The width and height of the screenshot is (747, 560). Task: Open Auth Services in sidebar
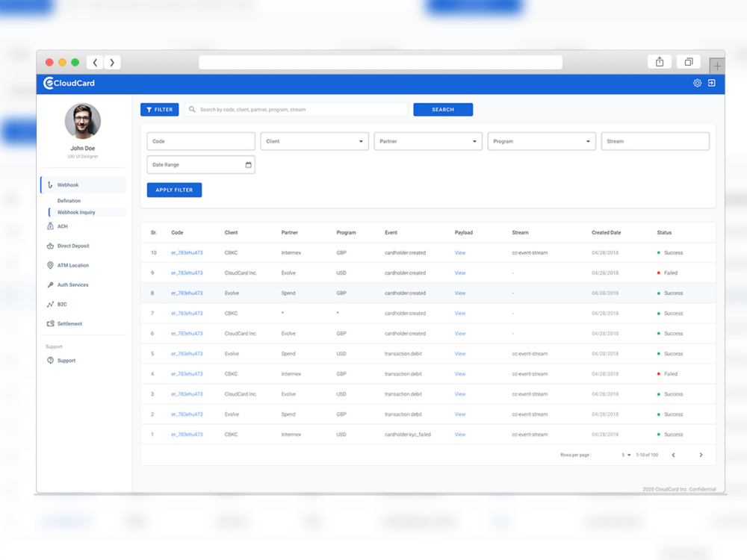coord(73,284)
